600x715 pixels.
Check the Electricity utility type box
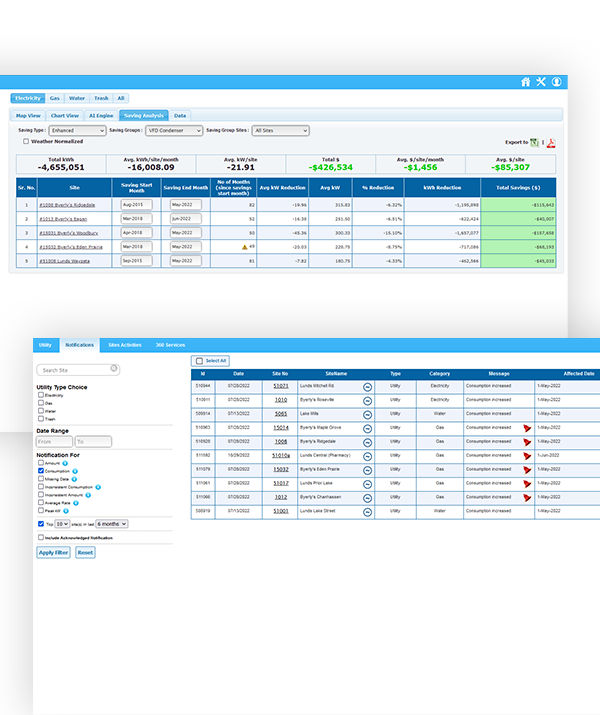(x=40, y=395)
